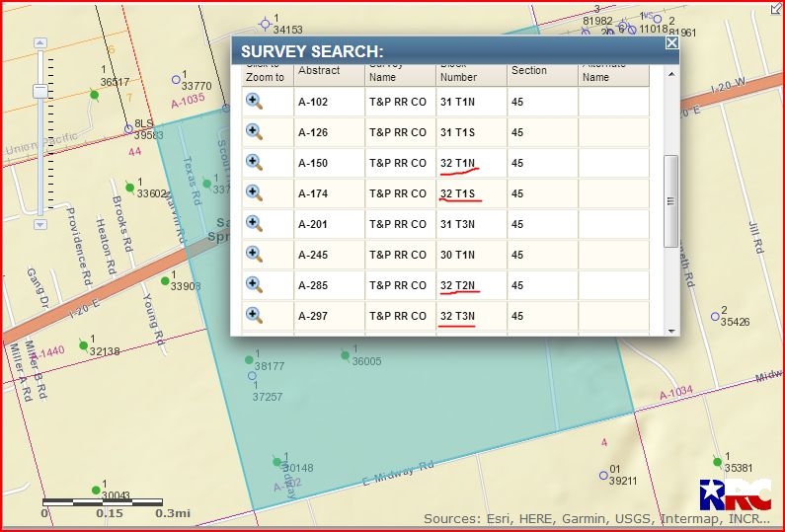The image size is (785, 532).
Task: Click the Alternate Name column header
Action: point(613,76)
